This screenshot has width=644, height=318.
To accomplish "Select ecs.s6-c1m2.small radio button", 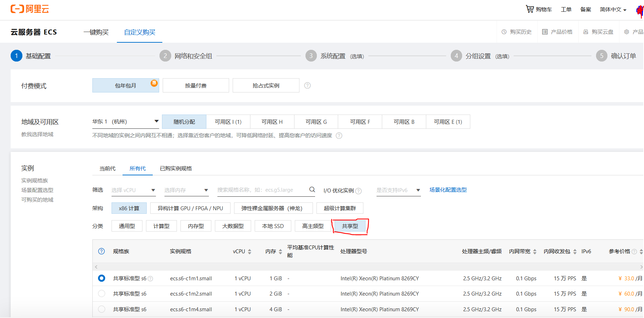I will pyautogui.click(x=102, y=293).
